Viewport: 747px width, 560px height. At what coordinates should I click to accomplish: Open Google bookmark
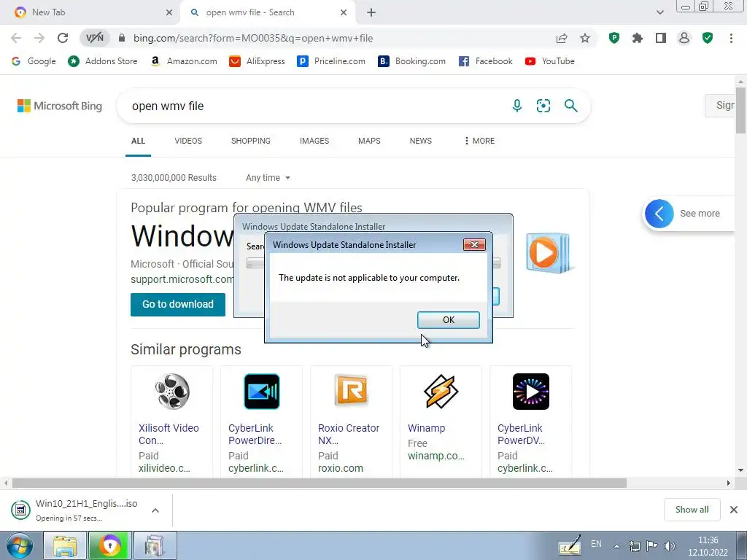point(34,61)
